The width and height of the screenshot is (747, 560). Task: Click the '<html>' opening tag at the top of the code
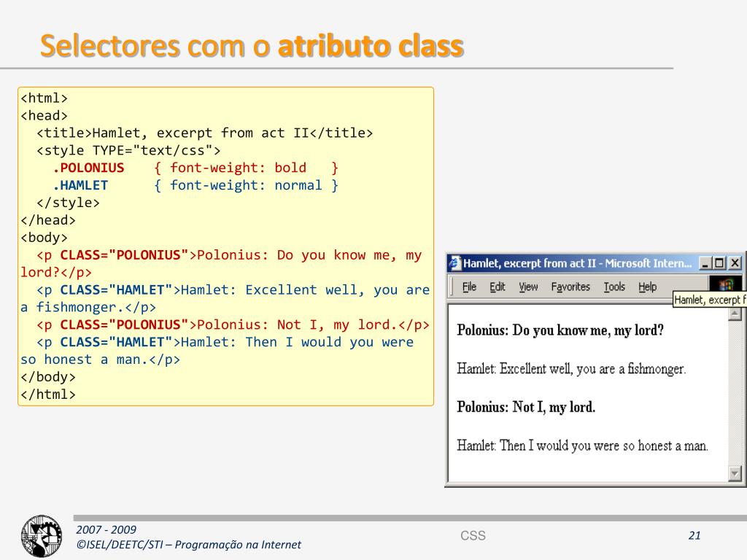pyautogui.click(x=44, y=98)
